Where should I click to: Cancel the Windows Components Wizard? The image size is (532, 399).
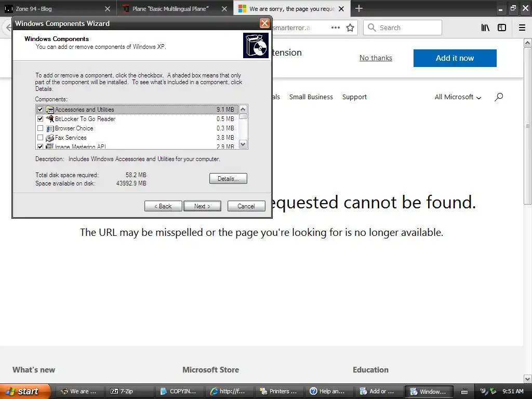coord(246,206)
